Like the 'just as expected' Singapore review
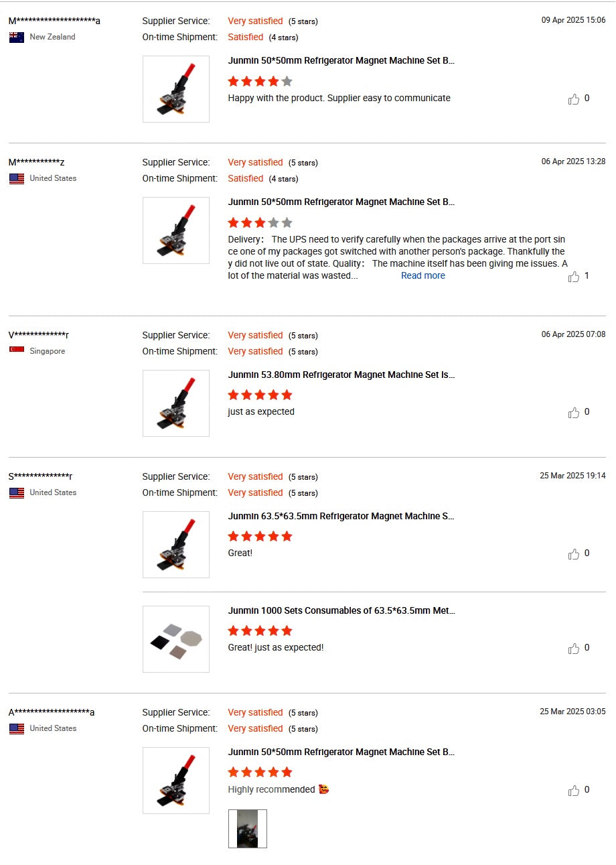The height and width of the screenshot is (865, 616). pos(574,413)
